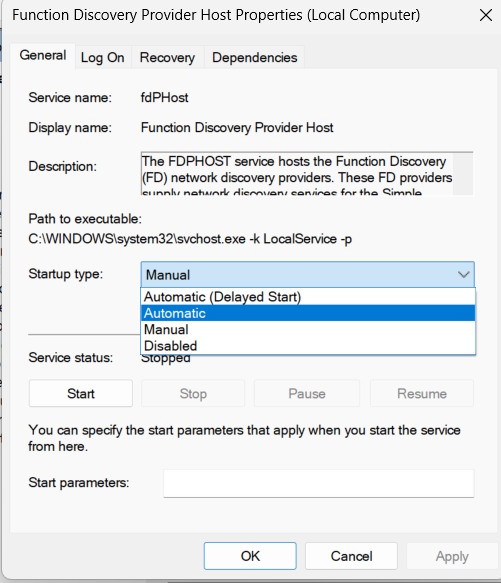Focus the Start parameters input field

(319, 483)
